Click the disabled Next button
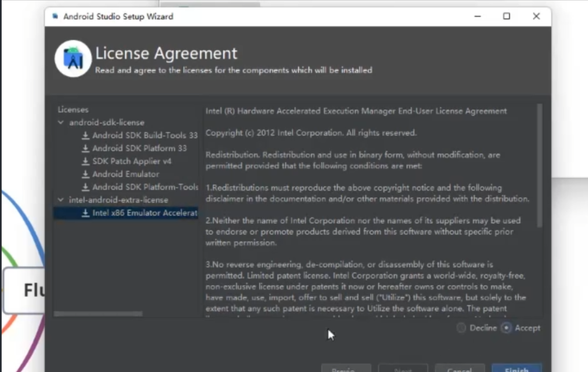 point(403,368)
